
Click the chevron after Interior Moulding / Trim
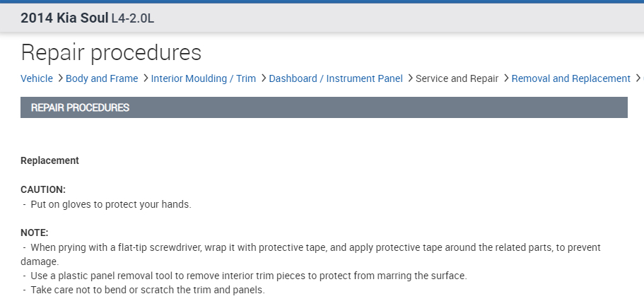click(263, 78)
